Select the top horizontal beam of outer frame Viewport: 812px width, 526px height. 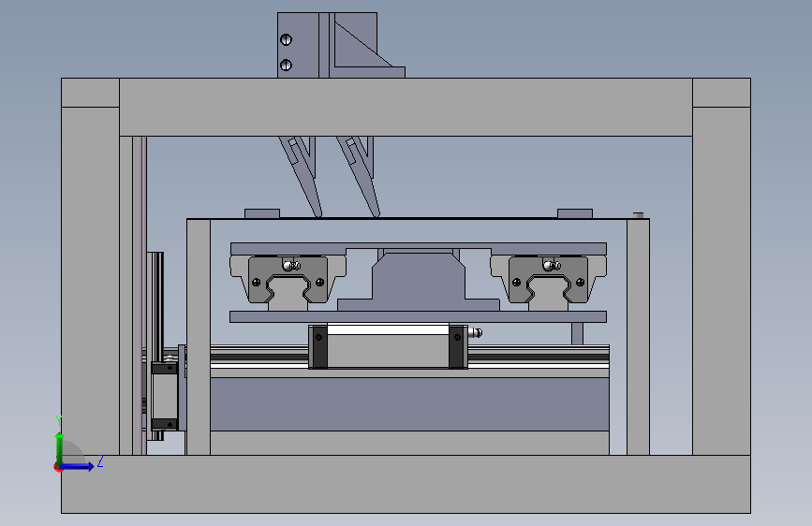click(x=406, y=108)
